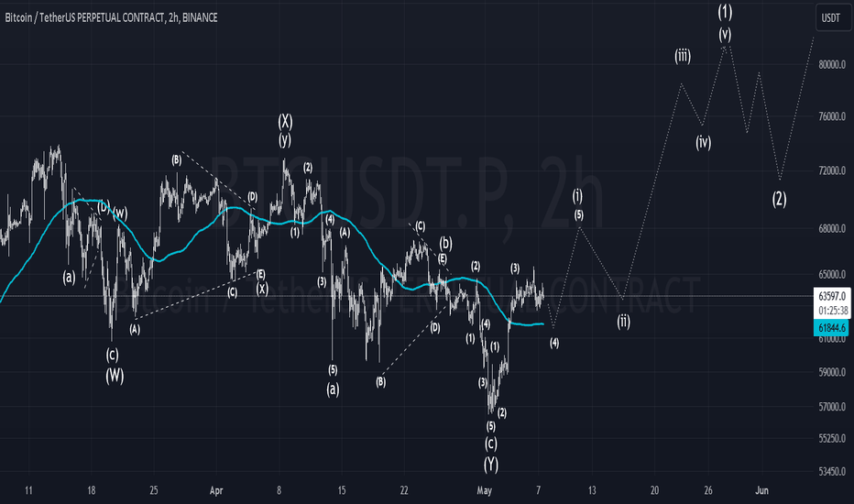Image resolution: width=854 pixels, height=504 pixels.
Task: Click the 65000.0 price axis label
Action: click(832, 275)
